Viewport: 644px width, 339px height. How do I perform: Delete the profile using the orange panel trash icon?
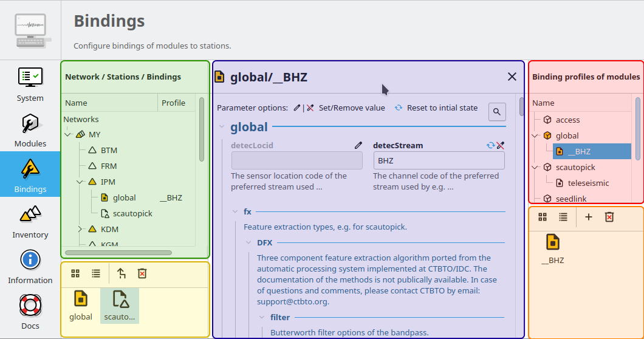point(609,217)
